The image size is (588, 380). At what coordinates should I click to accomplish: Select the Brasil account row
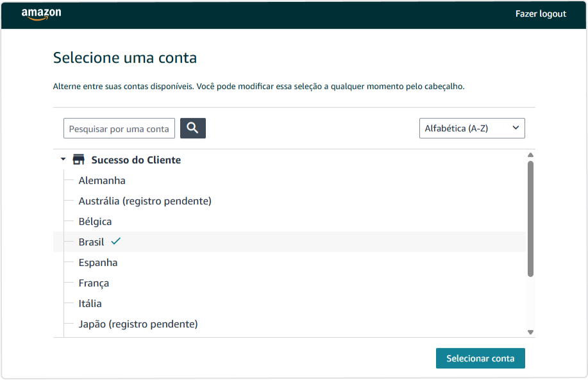289,242
